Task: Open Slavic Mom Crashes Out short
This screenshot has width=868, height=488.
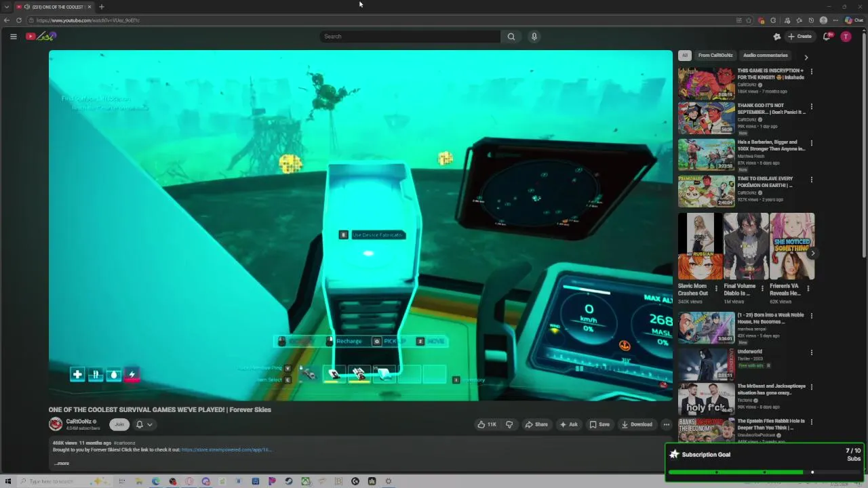Action: click(701, 246)
